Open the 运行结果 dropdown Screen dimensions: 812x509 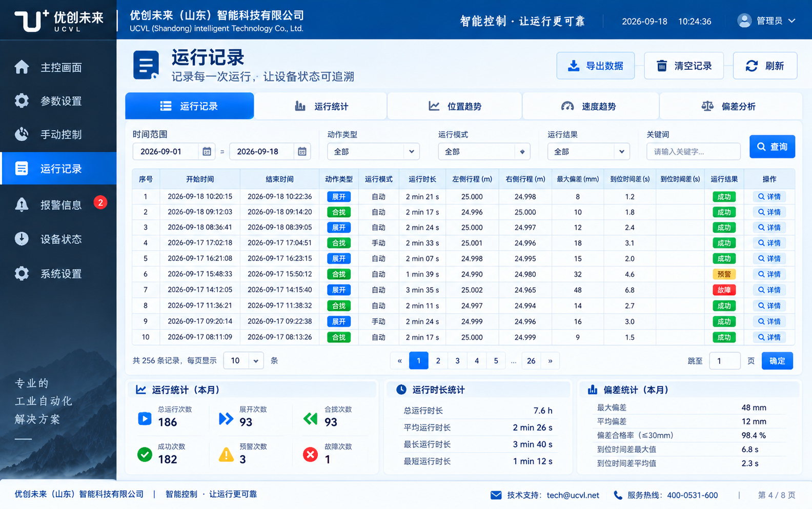coord(588,152)
